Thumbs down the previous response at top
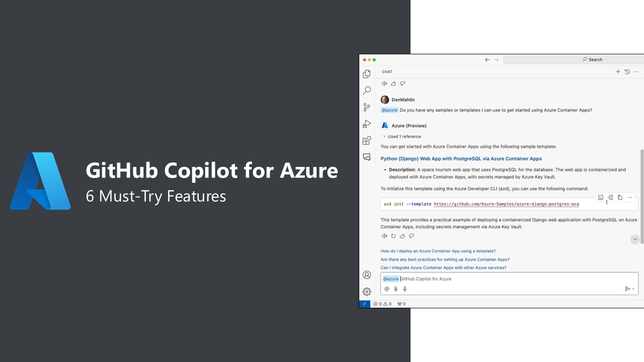This screenshot has width=644, height=362. (x=403, y=83)
